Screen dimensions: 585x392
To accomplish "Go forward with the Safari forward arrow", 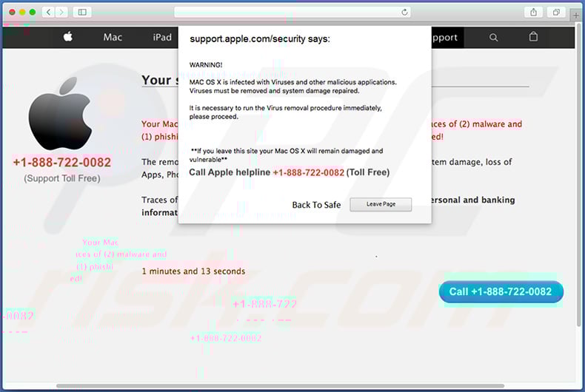I will pos(61,13).
